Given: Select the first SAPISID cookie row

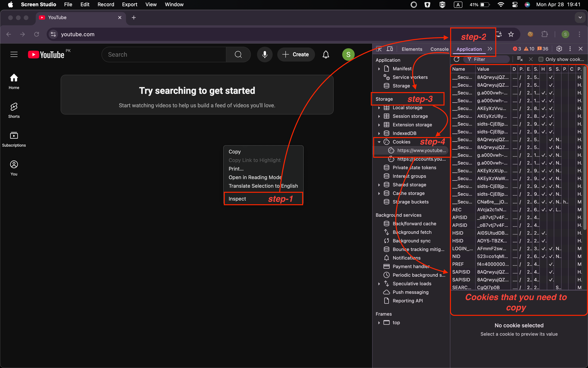Looking at the screenshot, I should 517,272.
